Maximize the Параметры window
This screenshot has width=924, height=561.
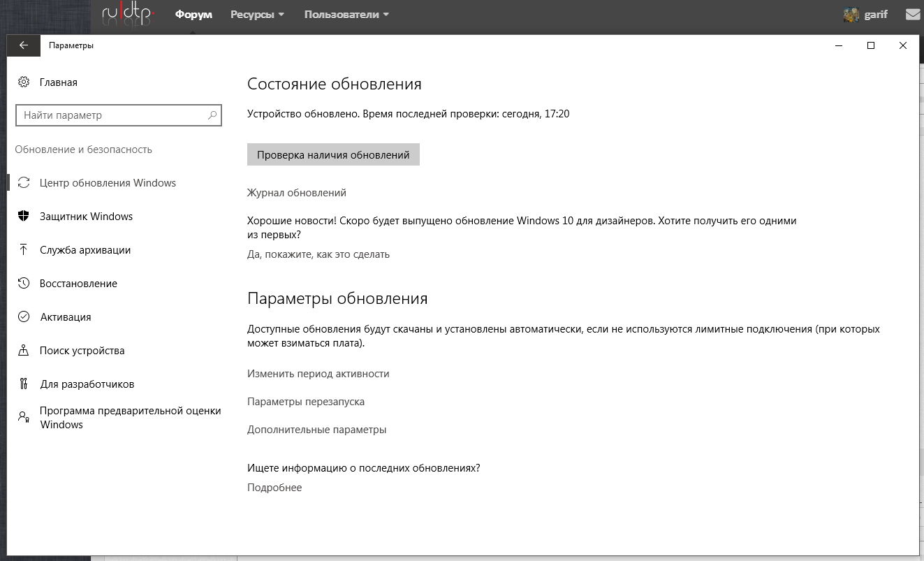click(x=871, y=45)
